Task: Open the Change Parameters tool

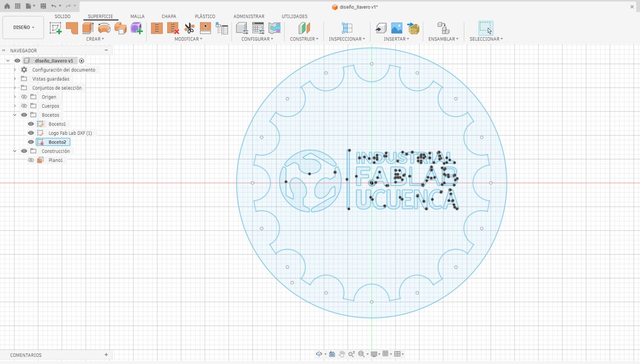Action: pyautogui.click(x=222, y=28)
